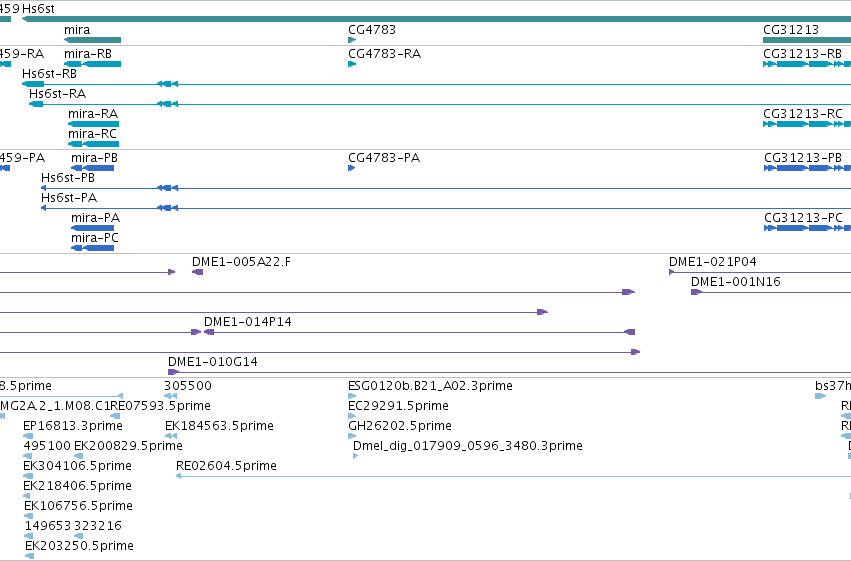Select the DME1-005A22.F clone label

point(241,262)
